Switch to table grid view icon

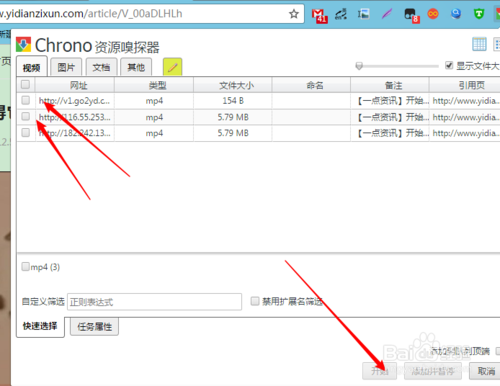pyautogui.click(x=479, y=44)
